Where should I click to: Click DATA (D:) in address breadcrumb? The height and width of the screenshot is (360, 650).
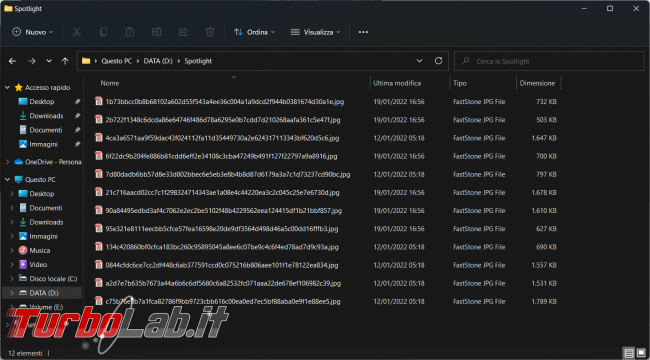pos(158,61)
